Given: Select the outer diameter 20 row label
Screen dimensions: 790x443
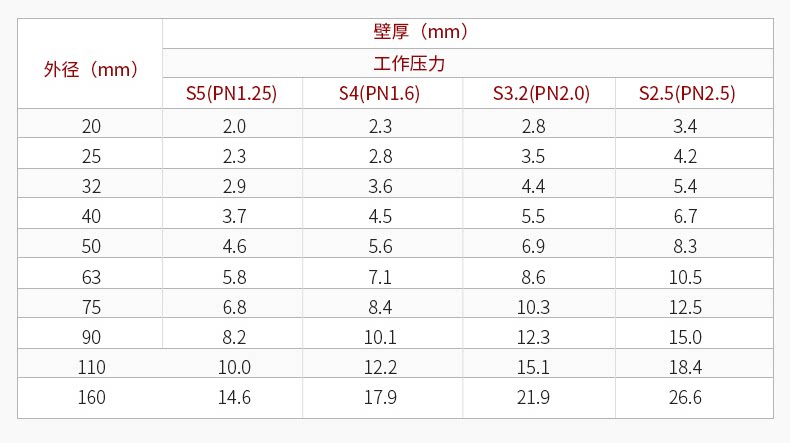Looking at the screenshot, I should (91, 126).
